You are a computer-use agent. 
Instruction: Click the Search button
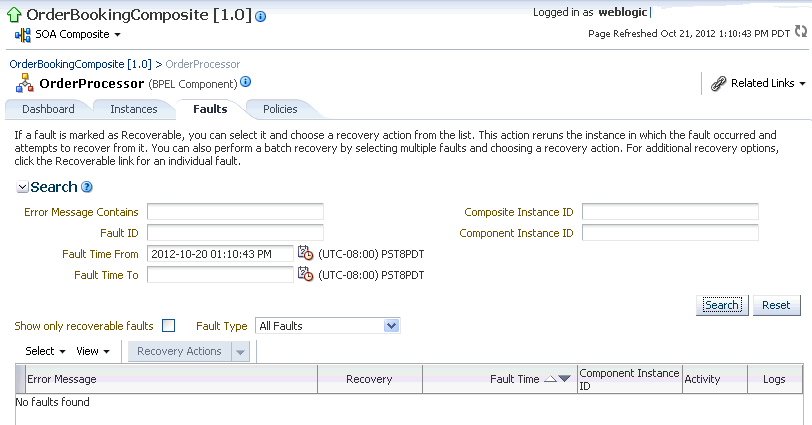click(722, 305)
